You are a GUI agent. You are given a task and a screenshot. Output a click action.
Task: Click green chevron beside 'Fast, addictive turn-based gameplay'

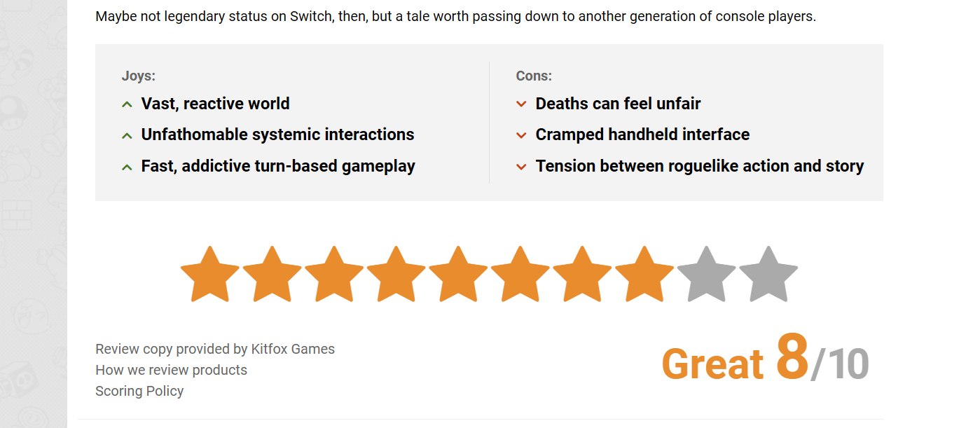point(127,167)
